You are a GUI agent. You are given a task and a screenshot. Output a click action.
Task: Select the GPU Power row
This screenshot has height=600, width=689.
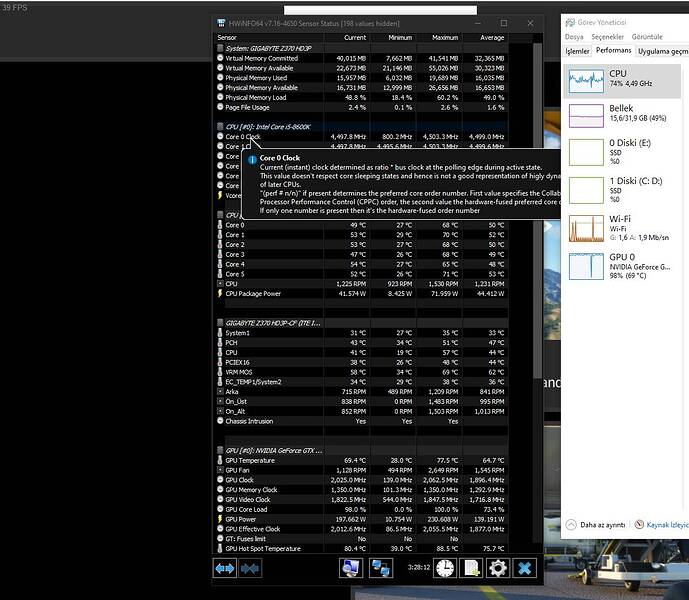pyautogui.click(x=361, y=519)
